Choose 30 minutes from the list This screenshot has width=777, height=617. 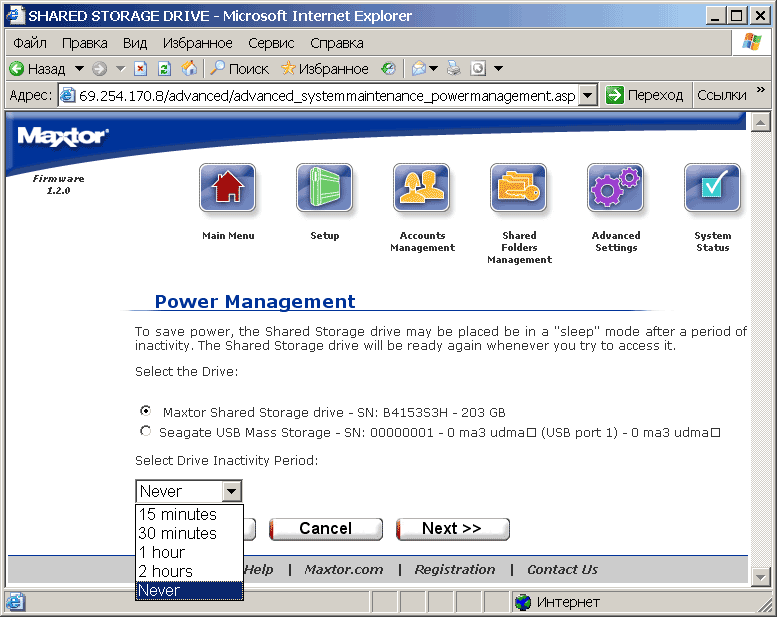pos(189,533)
